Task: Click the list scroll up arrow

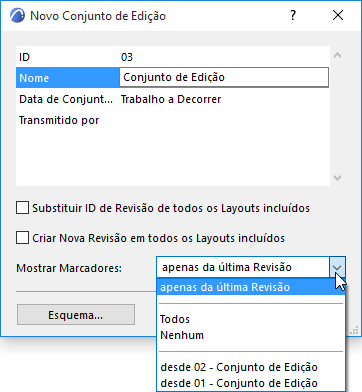Action: pyautogui.click(x=337, y=56)
